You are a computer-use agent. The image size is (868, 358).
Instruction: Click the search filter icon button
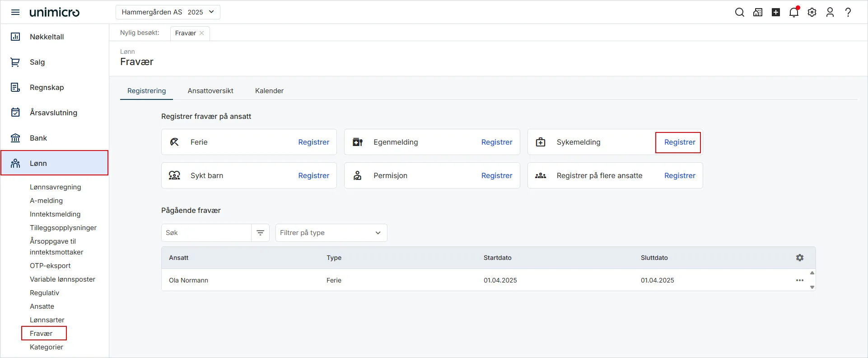click(261, 233)
